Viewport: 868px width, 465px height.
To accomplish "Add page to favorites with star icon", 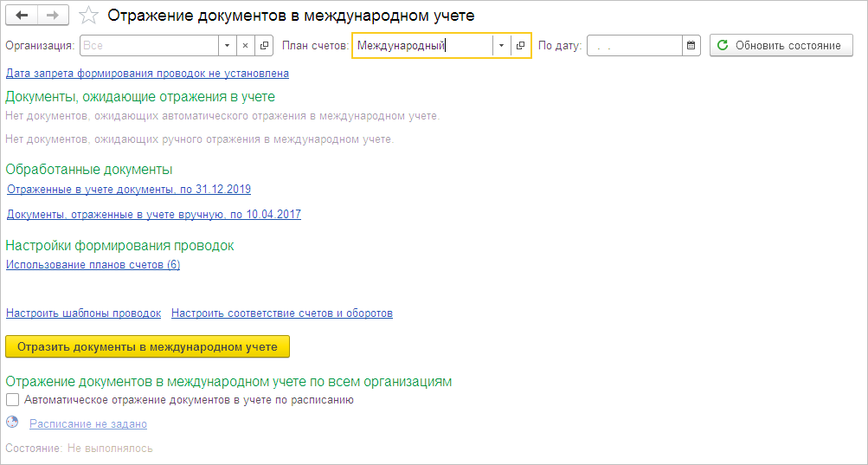I will point(88,16).
